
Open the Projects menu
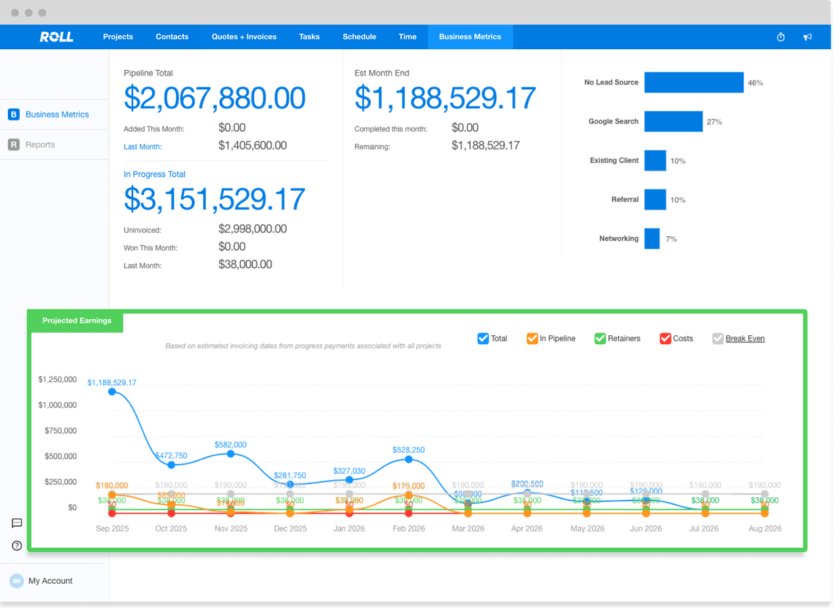click(x=118, y=37)
